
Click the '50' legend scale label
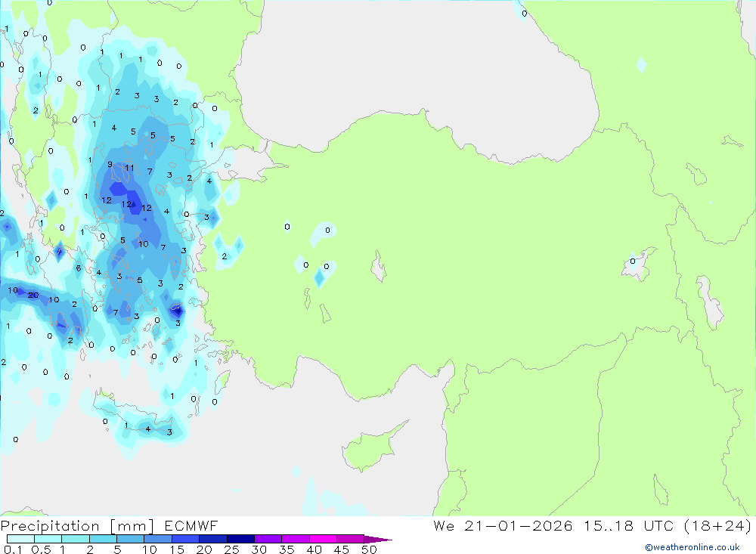369,549
